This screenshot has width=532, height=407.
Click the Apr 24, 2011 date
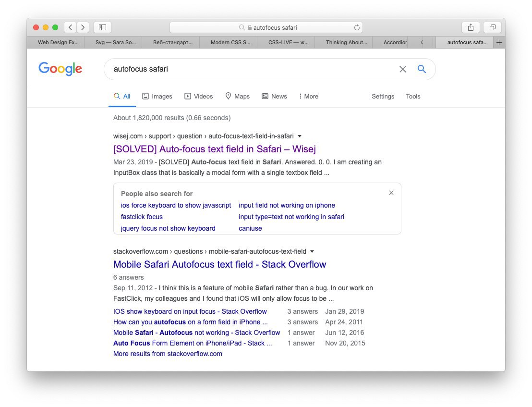[344, 322]
